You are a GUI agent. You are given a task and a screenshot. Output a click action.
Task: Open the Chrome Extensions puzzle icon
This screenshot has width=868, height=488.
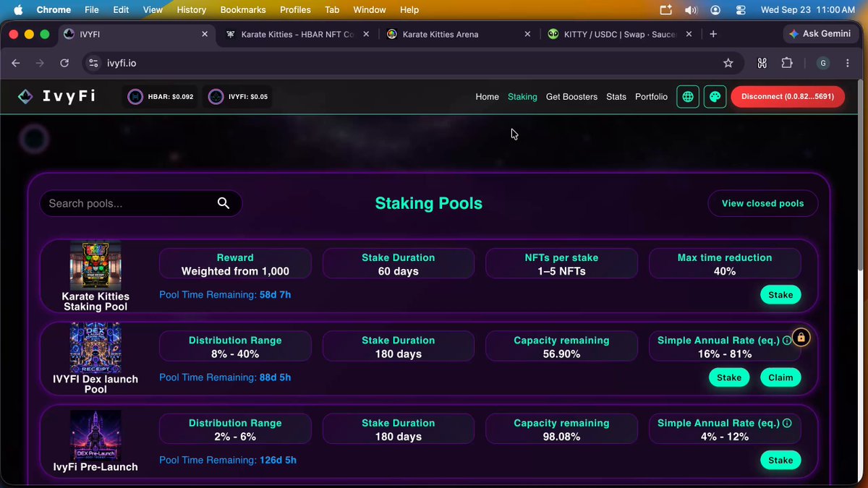coord(787,63)
